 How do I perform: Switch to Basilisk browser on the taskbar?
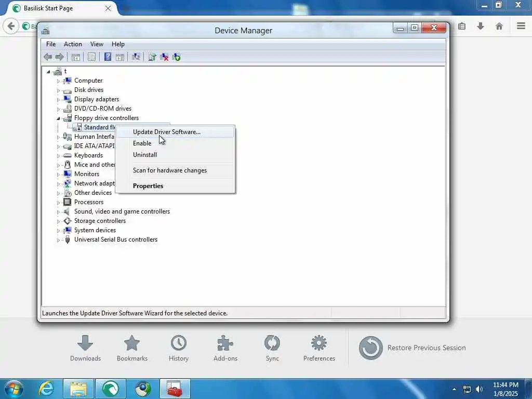[x=111, y=389]
